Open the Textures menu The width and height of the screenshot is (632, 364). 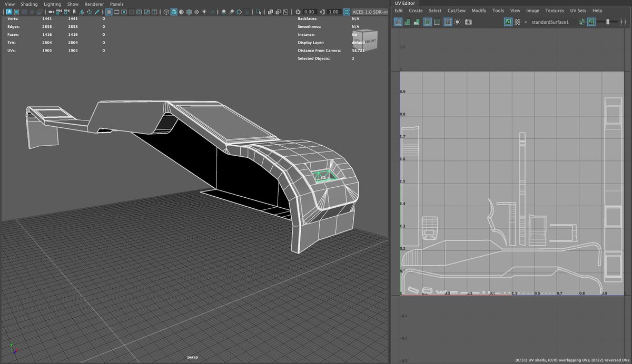coord(555,11)
